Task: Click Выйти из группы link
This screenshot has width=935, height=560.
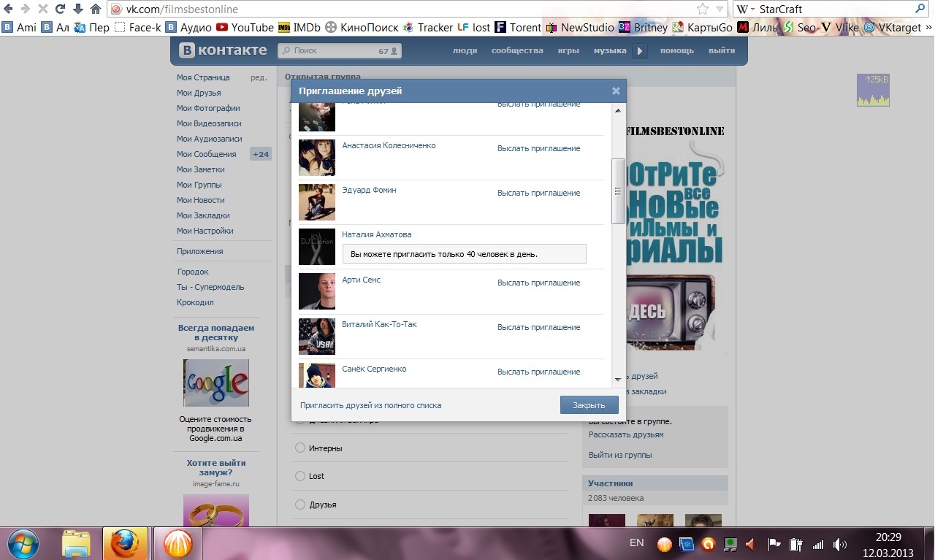Action: point(620,455)
